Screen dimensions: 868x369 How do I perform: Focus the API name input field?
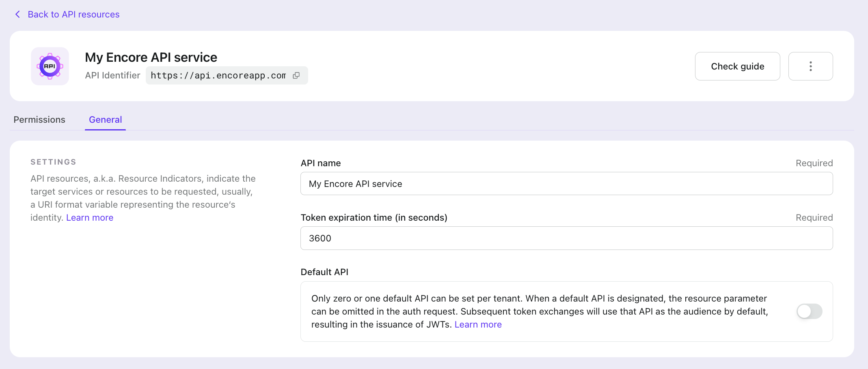pyautogui.click(x=566, y=184)
